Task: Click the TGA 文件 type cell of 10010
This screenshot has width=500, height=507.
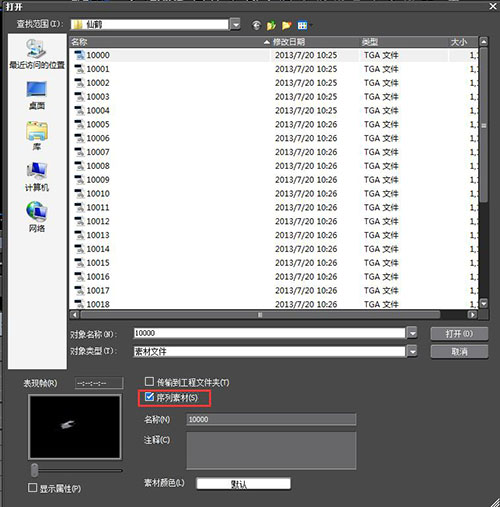Action: (x=381, y=194)
